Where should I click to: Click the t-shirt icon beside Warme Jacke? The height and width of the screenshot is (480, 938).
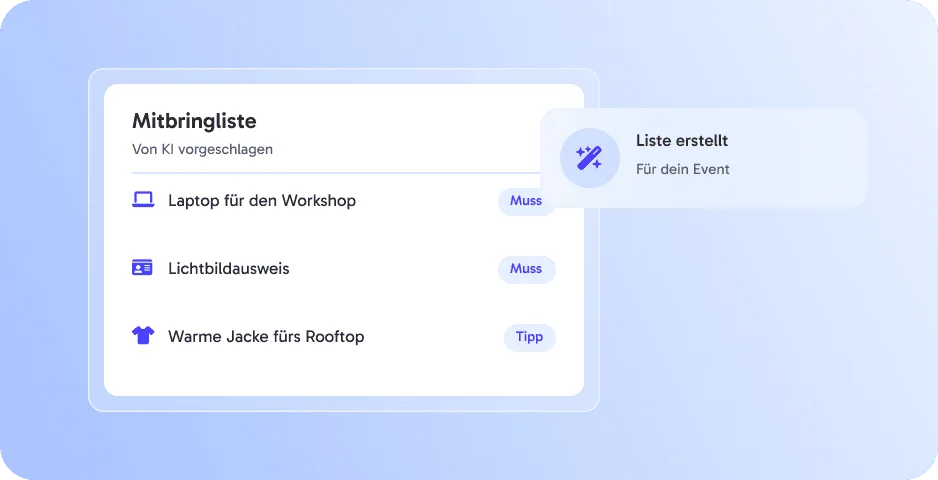143,335
